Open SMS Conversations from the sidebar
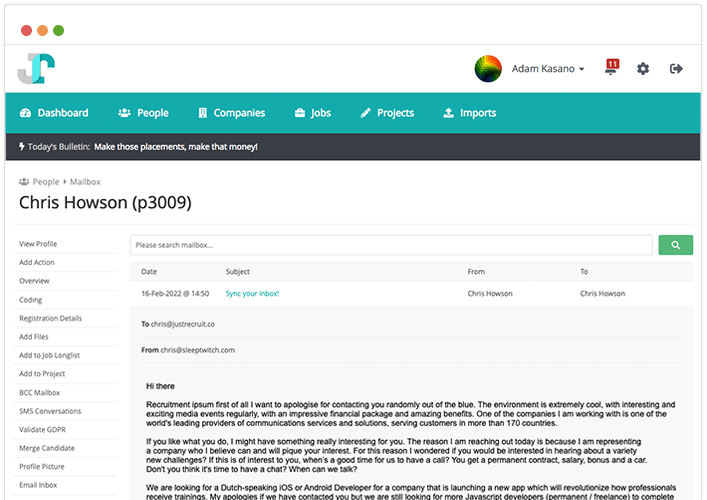This screenshot has height=500, width=707. tap(50, 411)
